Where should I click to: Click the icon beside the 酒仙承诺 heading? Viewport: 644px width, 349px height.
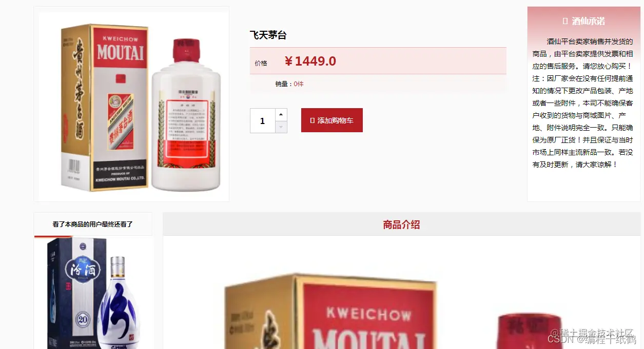tap(565, 21)
